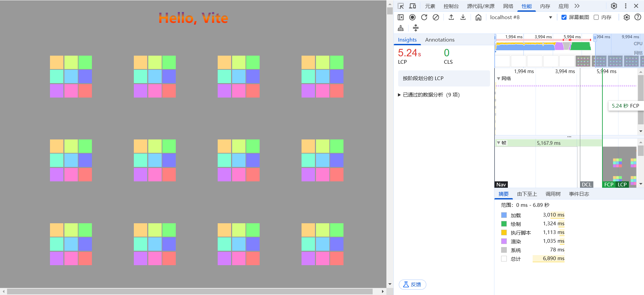Image resolution: width=644 pixels, height=295 pixels.
Task: Select the 性能 tab
Action: pyautogui.click(x=527, y=6)
